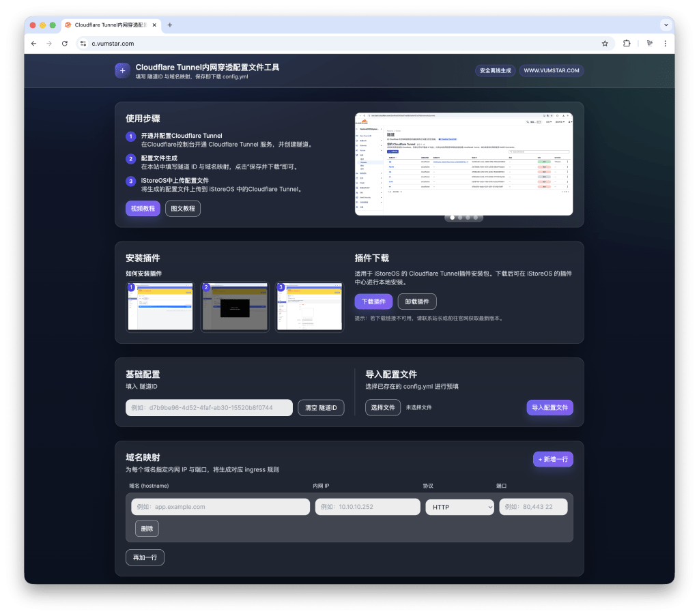Click the plus logo icon in page header
699x616 pixels.
pos(122,70)
